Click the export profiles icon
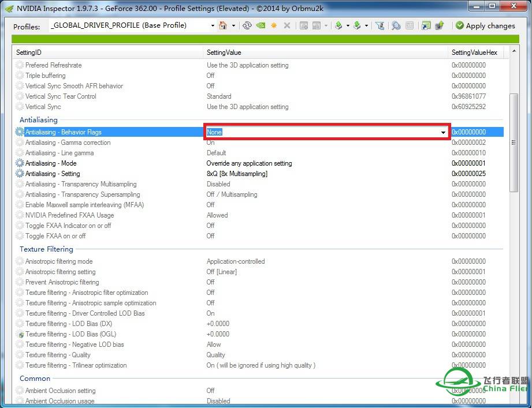Screen dimensions: 532x408 [x=338, y=25]
